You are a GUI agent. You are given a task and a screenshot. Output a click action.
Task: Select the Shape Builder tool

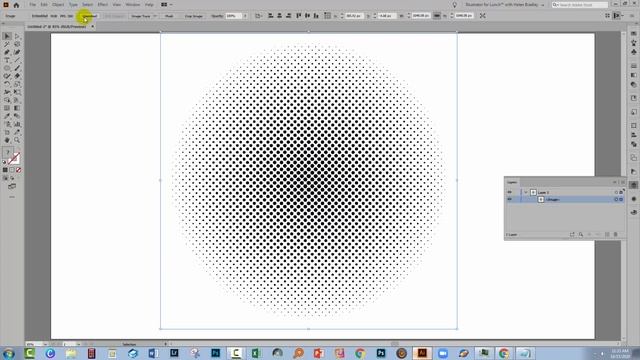[7, 100]
